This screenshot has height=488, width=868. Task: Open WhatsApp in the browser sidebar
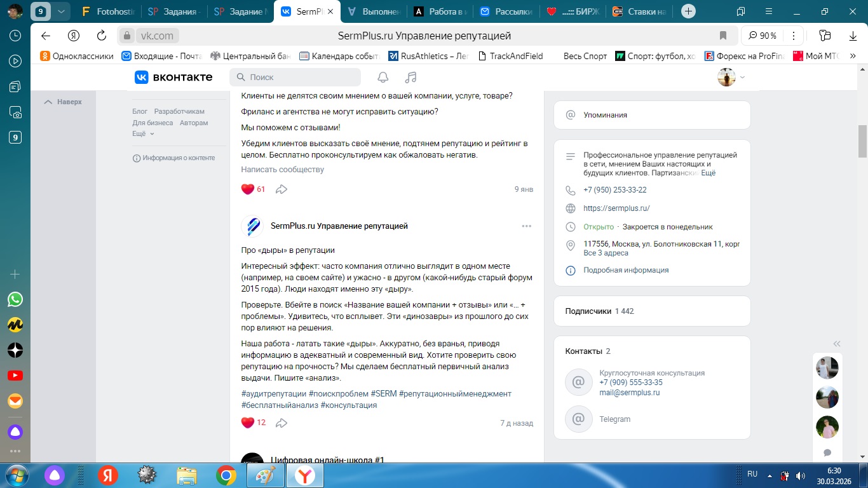click(15, 299)
